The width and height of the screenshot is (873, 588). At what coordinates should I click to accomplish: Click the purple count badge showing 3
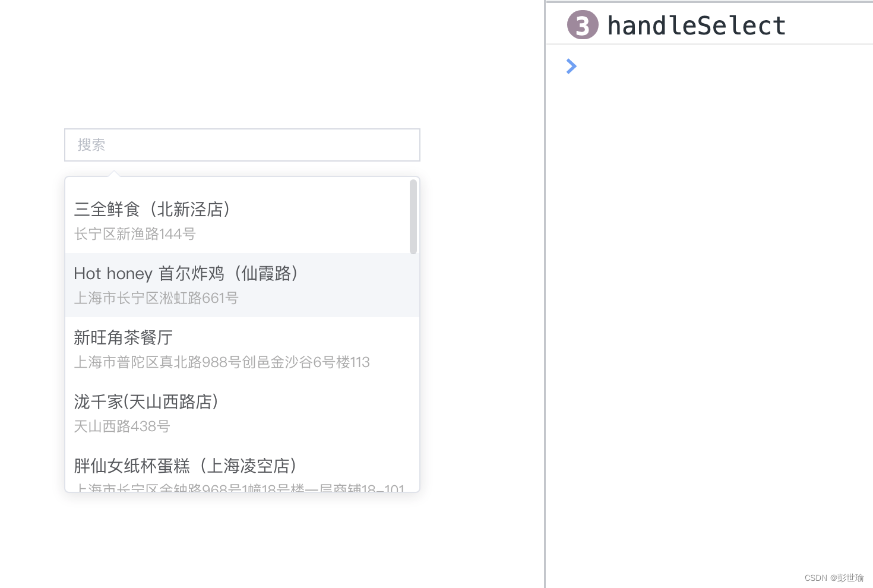[x=583, y=25]
